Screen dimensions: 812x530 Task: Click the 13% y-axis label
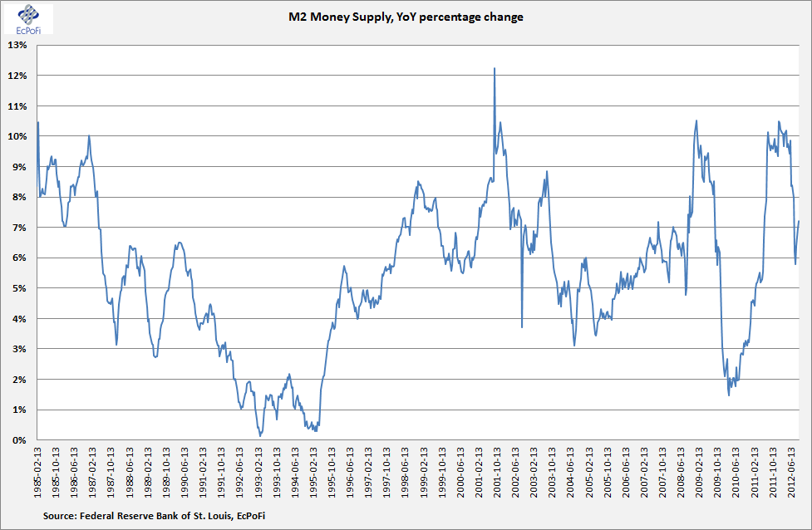17,45
